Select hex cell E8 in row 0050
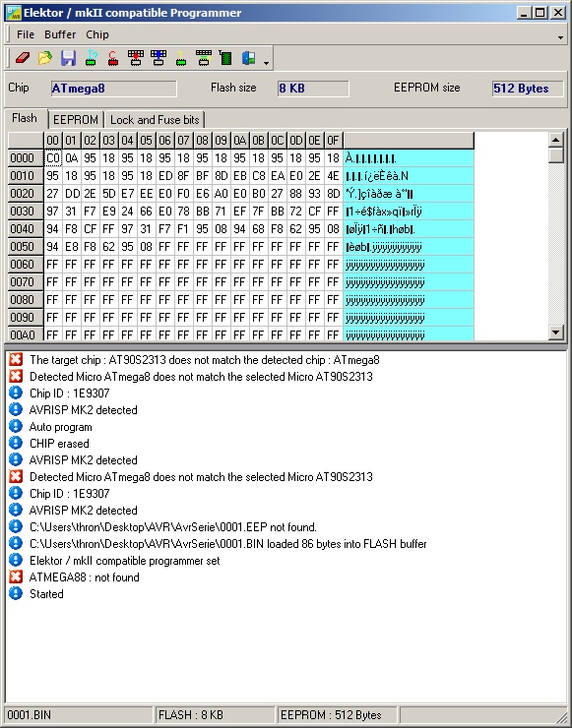The image size is (572, 728). [72, 247]
